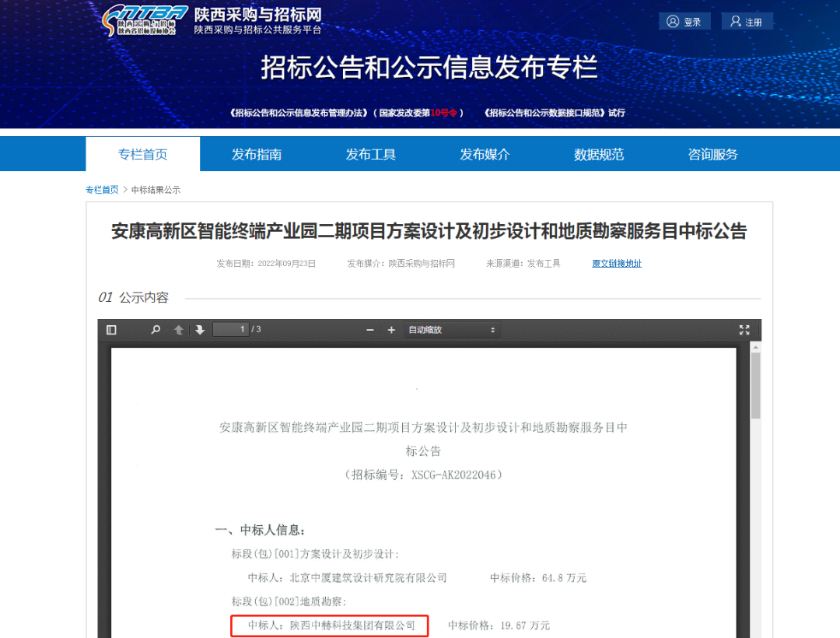Click the 发布日期：2022年09月23日 text

[266, 264]
